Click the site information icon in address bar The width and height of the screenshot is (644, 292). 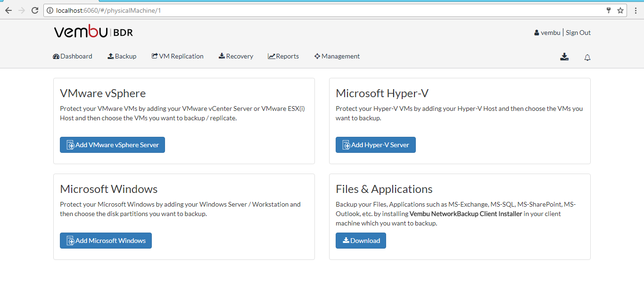50,10
